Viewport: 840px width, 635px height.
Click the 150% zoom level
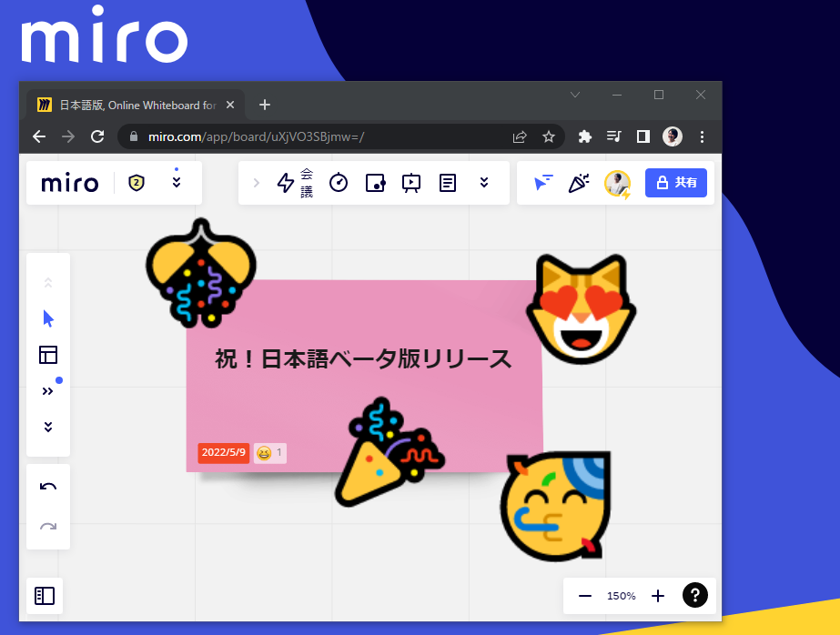621,596
